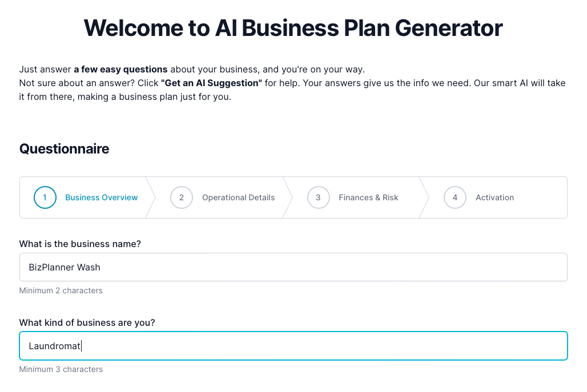Click the Welcome to AI Business Plan Generator title
The height and width of the screenshot is (392, 587).
click(293, 27)
